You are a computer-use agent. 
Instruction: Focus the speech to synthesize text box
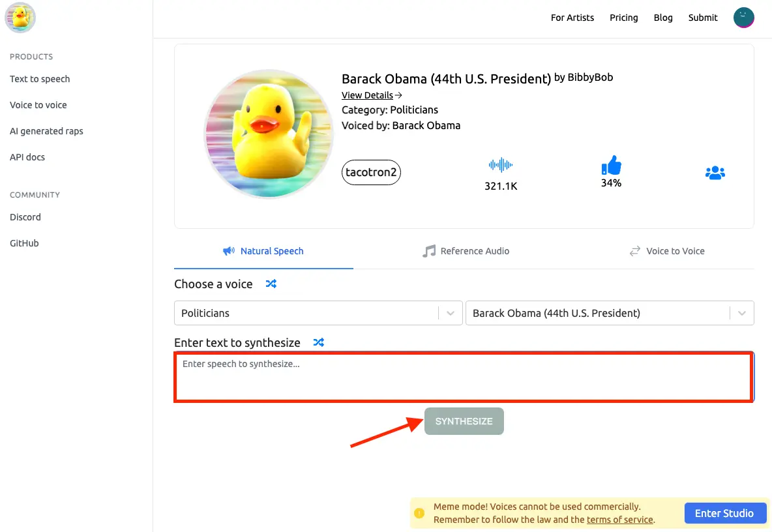464,377
